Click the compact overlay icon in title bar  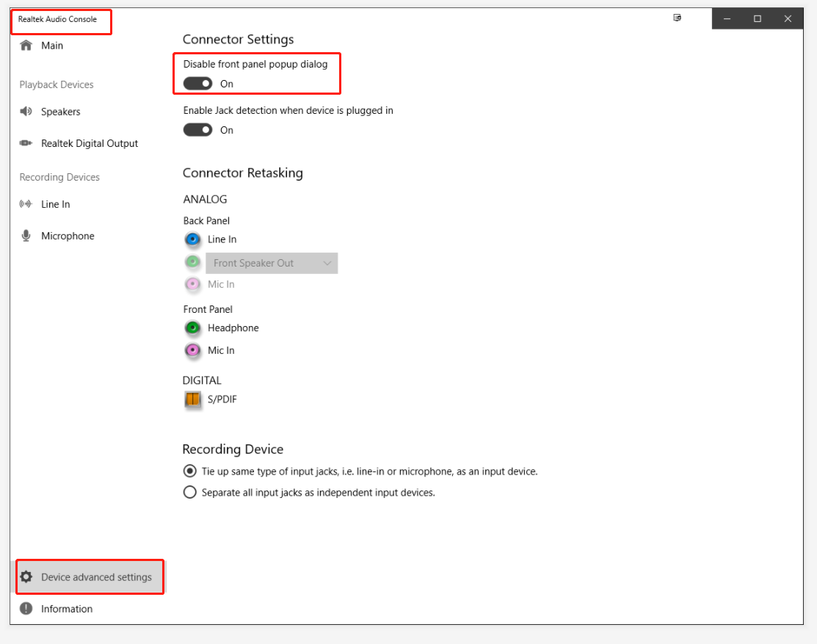pyautogui.click(x=678, y=18)
